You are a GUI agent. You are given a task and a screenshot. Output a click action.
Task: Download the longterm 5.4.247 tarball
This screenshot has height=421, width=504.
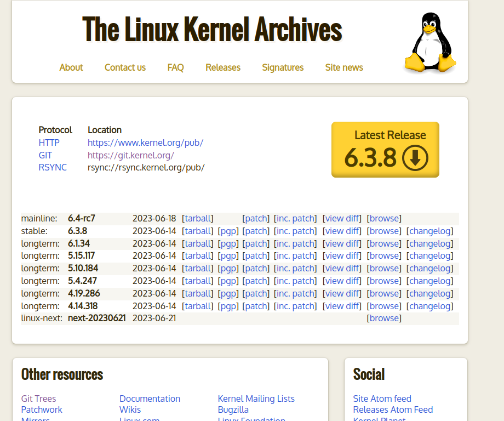pyautogui.click(x=197, y=281)
